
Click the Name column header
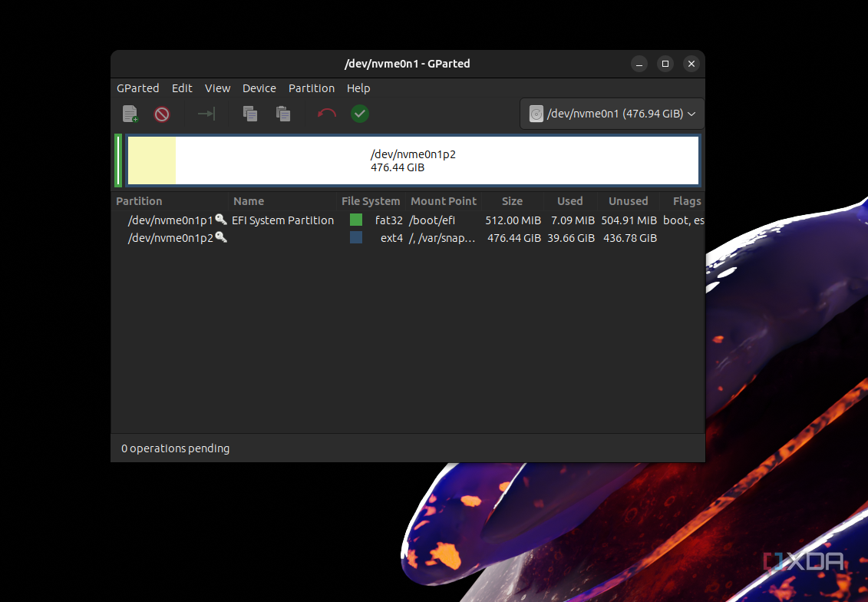click(x=249, y=201)
